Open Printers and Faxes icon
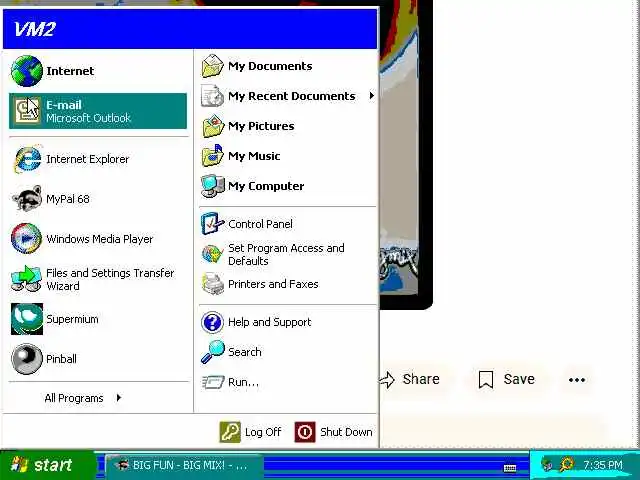Viewport: 640px width, 480px height. pyautogui.click(x=213, y=284)
